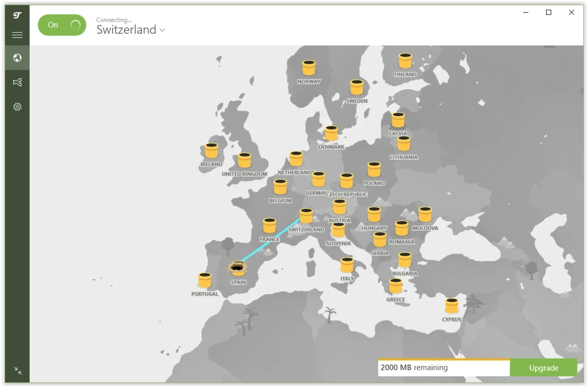
Task: Click the Connecting... status text
Action: [x=114, y=20]
